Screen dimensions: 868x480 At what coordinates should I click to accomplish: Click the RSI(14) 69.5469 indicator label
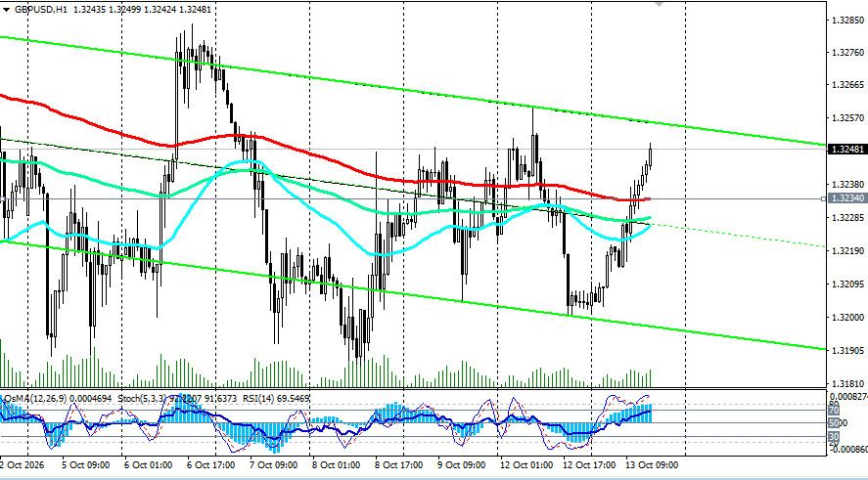point(275,398)
